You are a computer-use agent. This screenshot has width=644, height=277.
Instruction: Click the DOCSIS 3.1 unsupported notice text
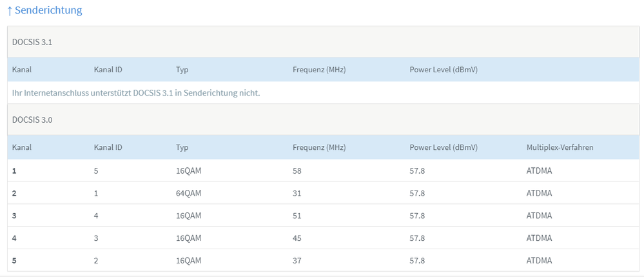(x=136, y=93)
